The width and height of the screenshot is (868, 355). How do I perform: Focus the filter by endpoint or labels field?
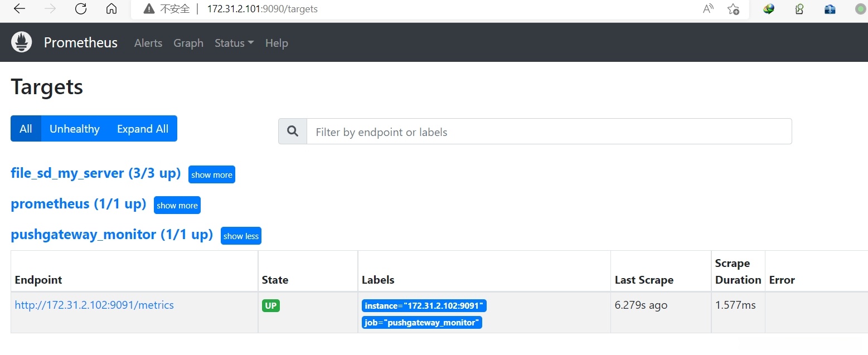(549, 132)
